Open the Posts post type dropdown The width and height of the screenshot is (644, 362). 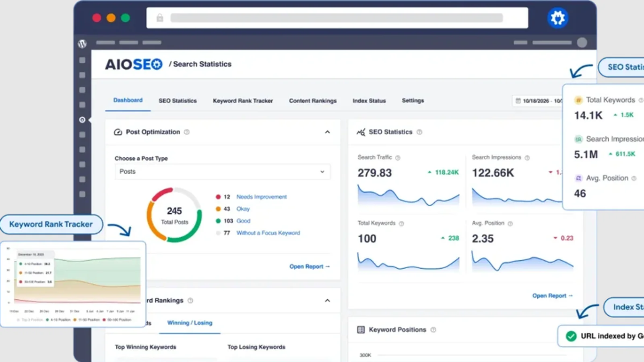pyautogui.click(x=222, y=172)
